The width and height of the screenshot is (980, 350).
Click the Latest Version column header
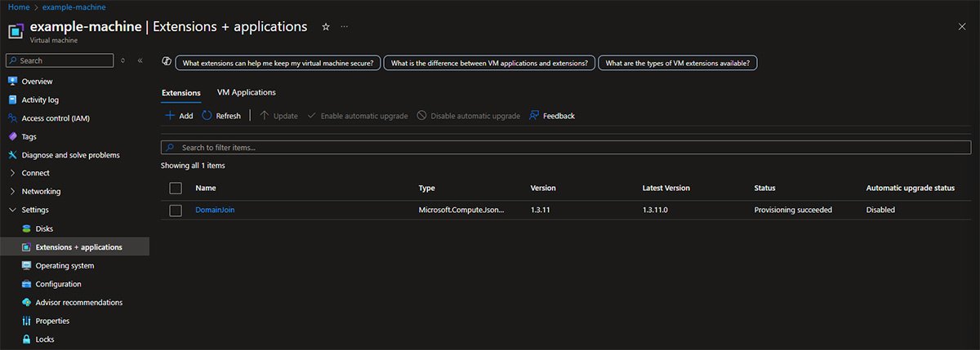coord(666,188)
